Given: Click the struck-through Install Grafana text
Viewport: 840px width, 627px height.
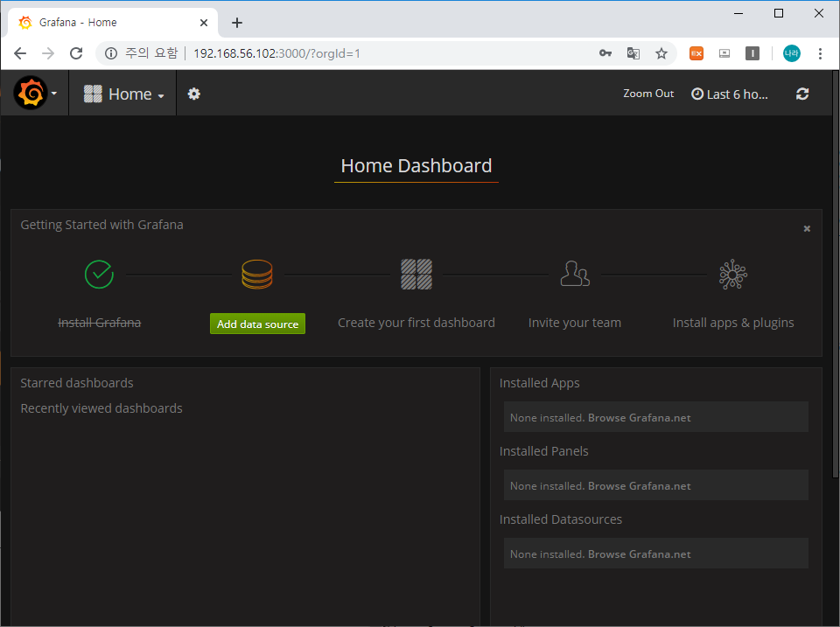Looking at the screenshot, I should pyautogui.click(x=99, y=323).
